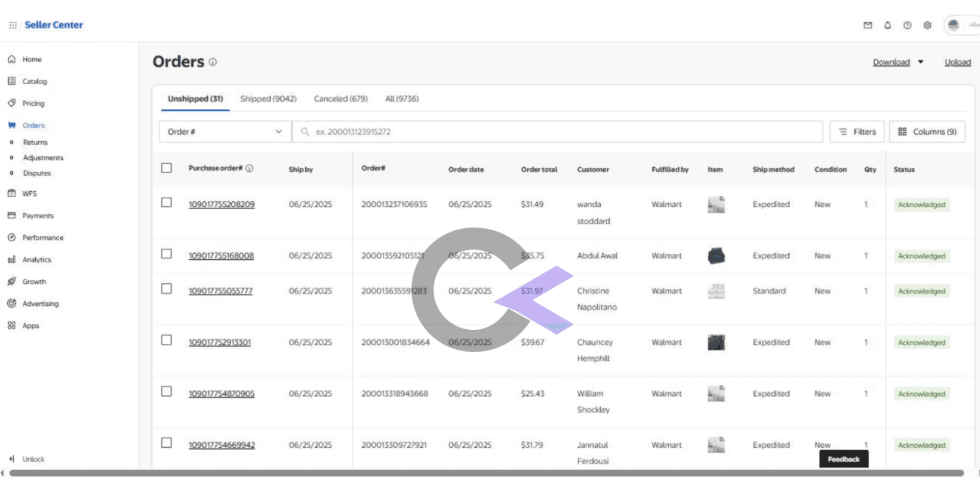The image size is (980, 490).
Task: Check the box for order 109017755168008
Action: point(167,254)
